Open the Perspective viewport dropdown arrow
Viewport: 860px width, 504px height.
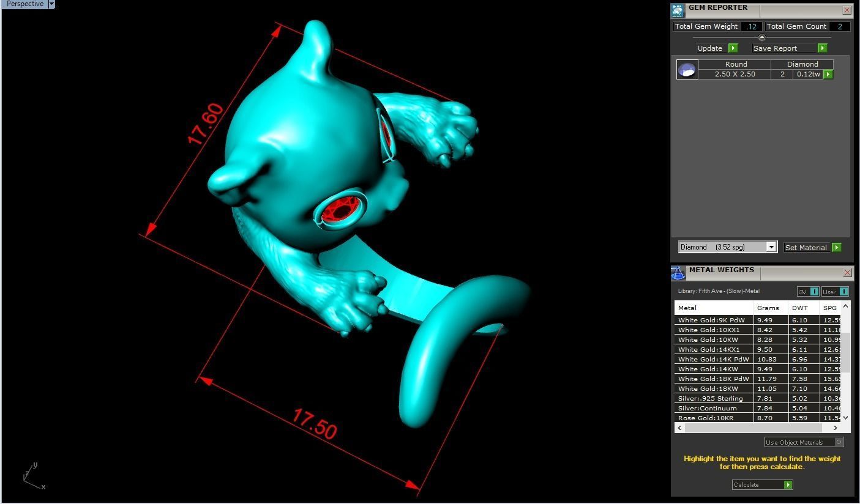[51, 4]
